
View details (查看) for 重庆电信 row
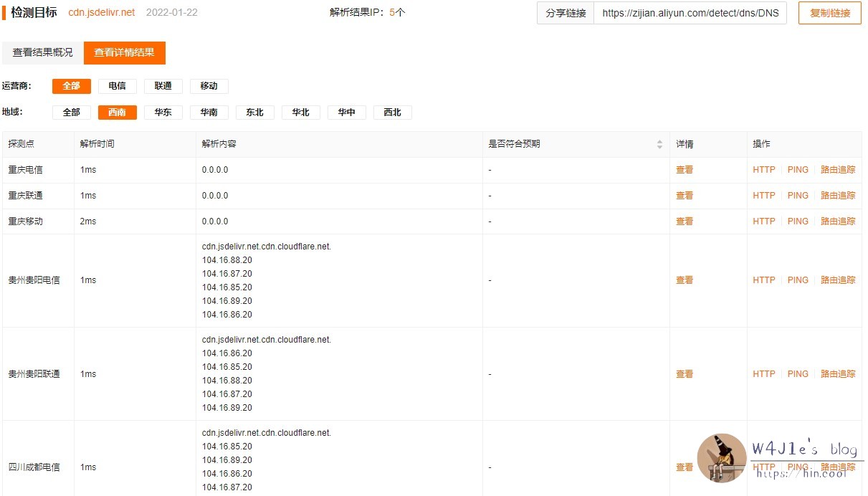point(685,170)
